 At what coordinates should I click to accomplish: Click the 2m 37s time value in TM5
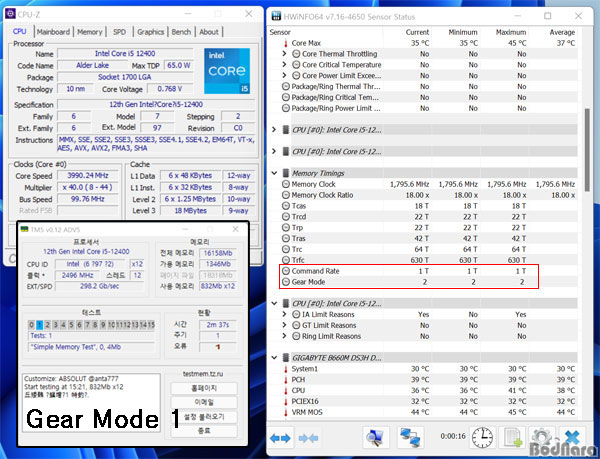pos(218,325)
